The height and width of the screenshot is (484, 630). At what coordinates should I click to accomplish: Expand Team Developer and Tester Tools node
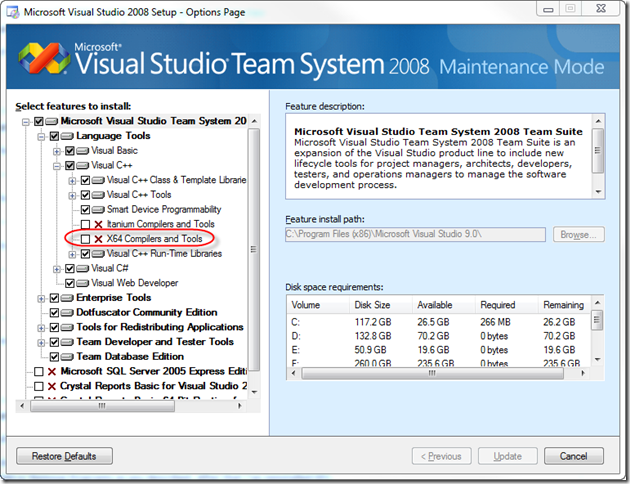coord(41,343)
